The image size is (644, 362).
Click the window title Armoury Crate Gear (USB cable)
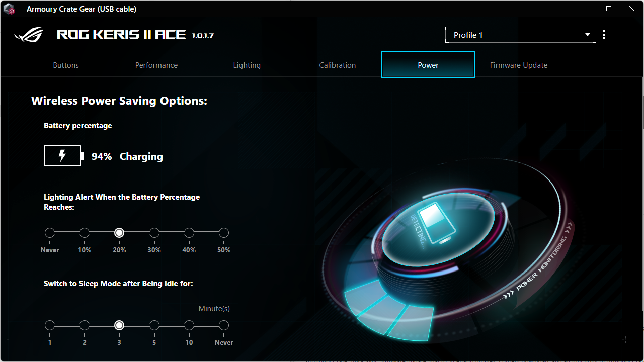82,9
